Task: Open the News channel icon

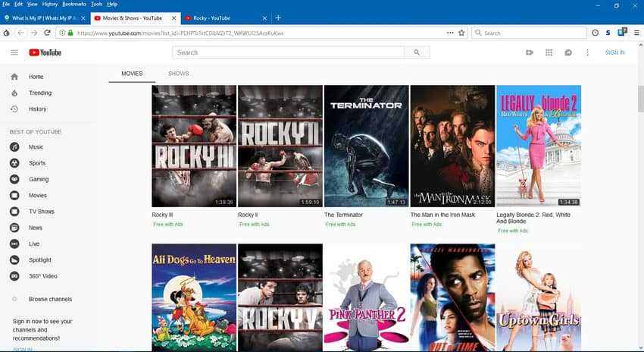Action: click(x=14, y=228)
